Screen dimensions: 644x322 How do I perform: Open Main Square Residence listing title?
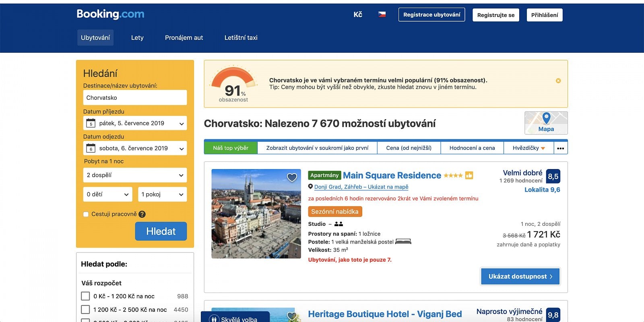pyautogui.click(x=392, y=175)
